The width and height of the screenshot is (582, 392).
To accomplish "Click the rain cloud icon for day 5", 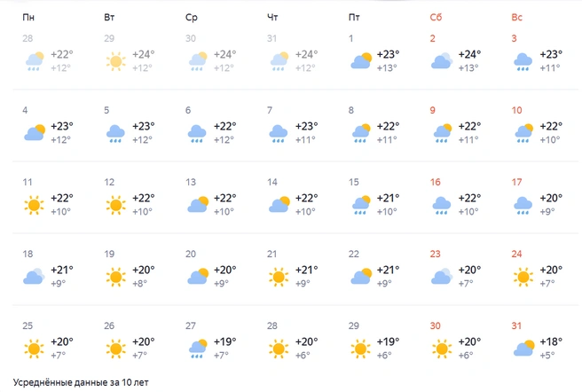I will tap(115, 134).
